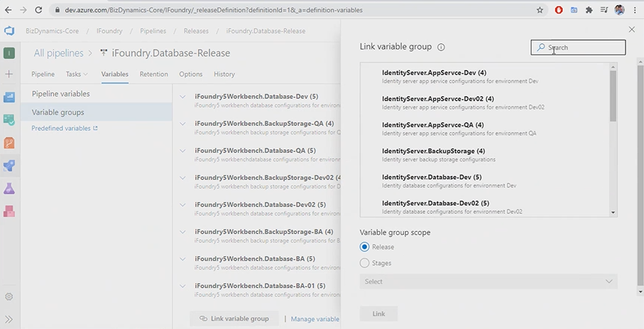Switch to the Options tab
This screenshot has height=329, width=644.
[x=190, y=74]
